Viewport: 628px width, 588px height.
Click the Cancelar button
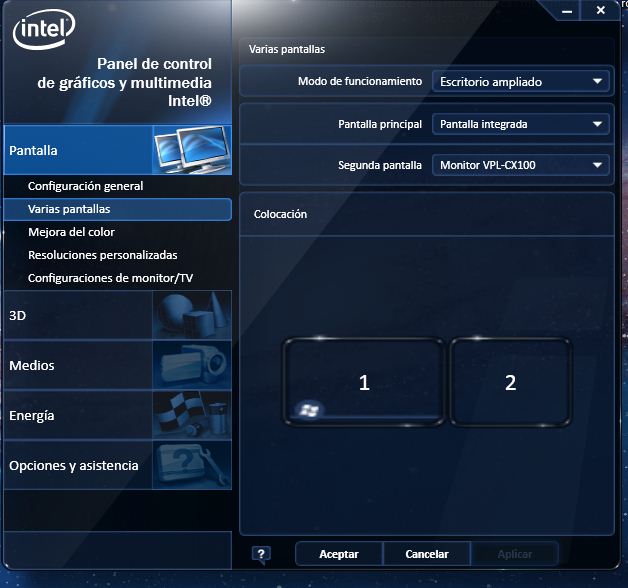pos(427,554)
